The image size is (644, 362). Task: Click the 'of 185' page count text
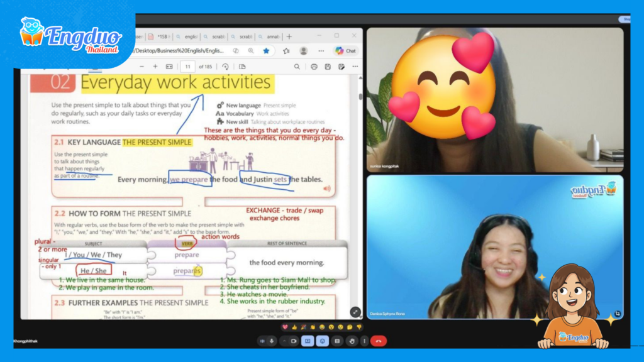coord(206,67)
